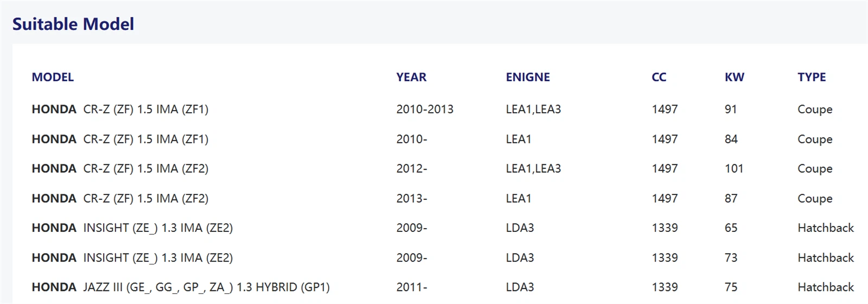
Task: Select the CR-Z (ZF2) row dated 2012-
Action: pos(439,169)
